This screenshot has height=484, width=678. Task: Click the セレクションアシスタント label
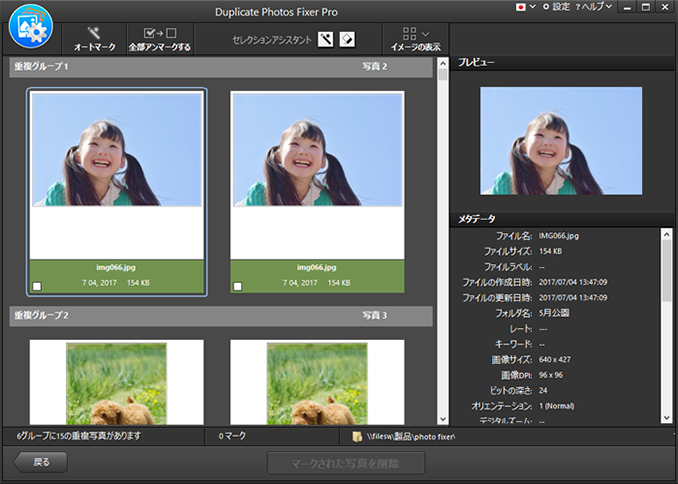pyautogui.click(x=272, y=40)
